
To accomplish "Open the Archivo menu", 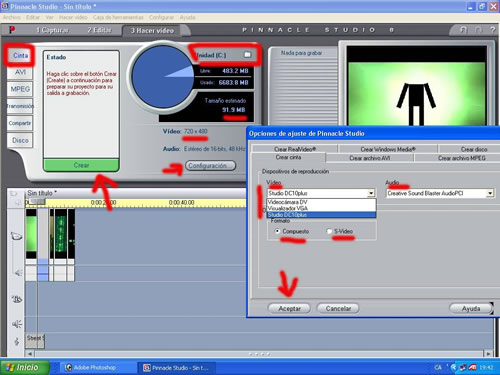I will 12,17.
